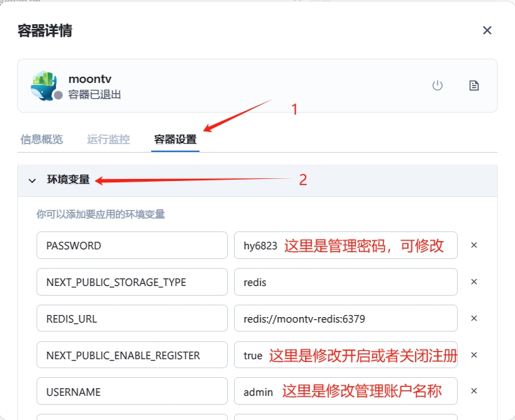Click the 容器已退出 status text
The height and width of the screenshot is (420, 515).
[95, 95]
